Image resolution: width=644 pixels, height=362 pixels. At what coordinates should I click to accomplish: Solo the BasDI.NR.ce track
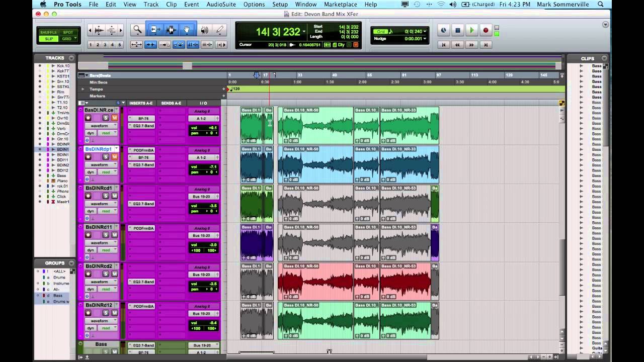[x=106, y=118]
